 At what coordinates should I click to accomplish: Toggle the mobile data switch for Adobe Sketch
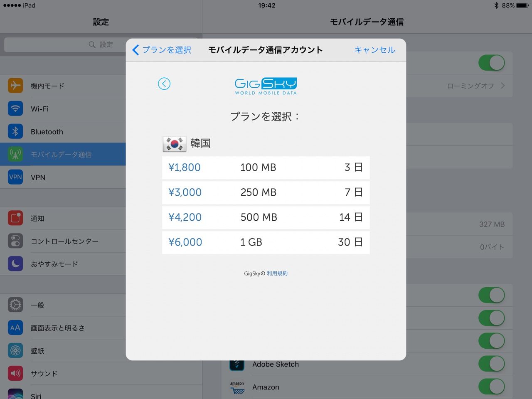[492, 364]
